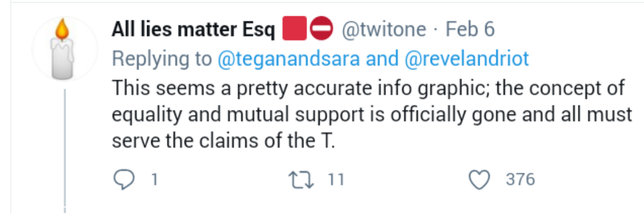The width and height of the screenshot is (644, 213).
Task: Click the 'Replying to' label text
Action: pos(162,59)
